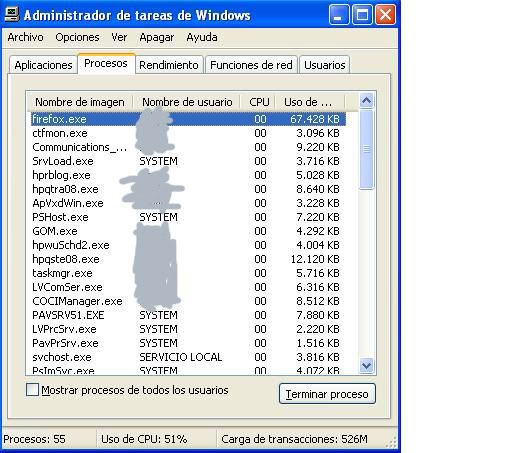Open the Archivo menu
Viewport: 512px width, 453px height.
[25, 37]
